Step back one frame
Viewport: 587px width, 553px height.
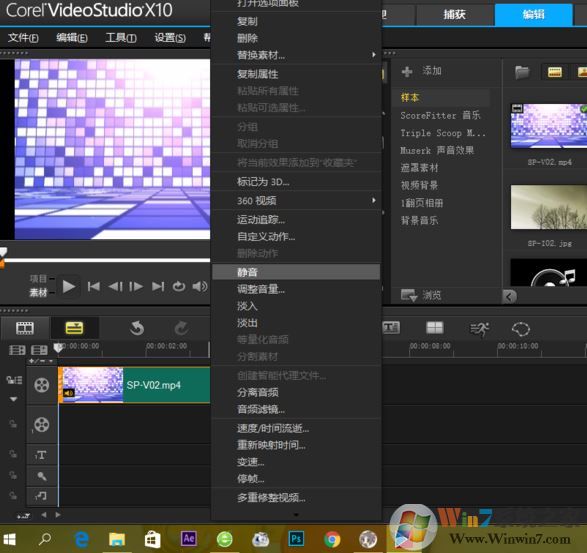(115, 287)
